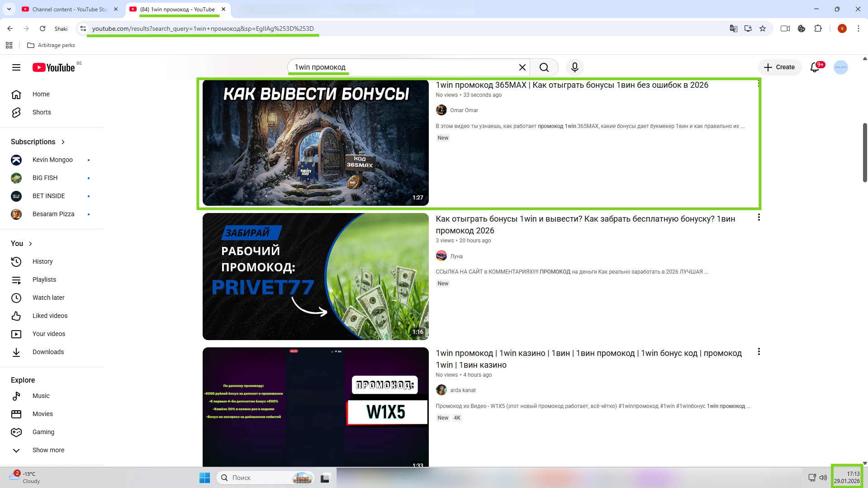
Task: Expand the You section
Action: click(22, 243)
